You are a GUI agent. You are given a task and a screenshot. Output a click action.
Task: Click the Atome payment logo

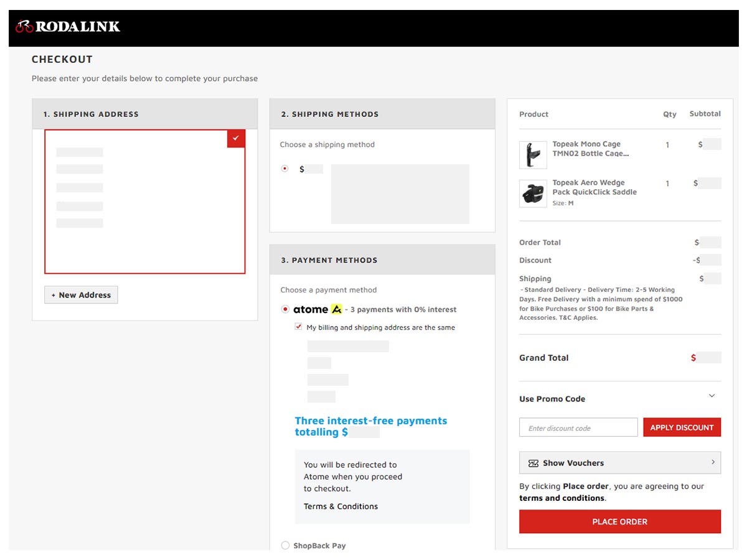(x=317, y=309)
